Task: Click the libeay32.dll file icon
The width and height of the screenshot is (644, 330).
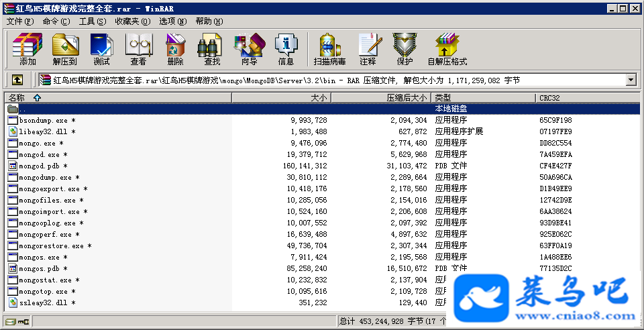Action: click(13, 131)
